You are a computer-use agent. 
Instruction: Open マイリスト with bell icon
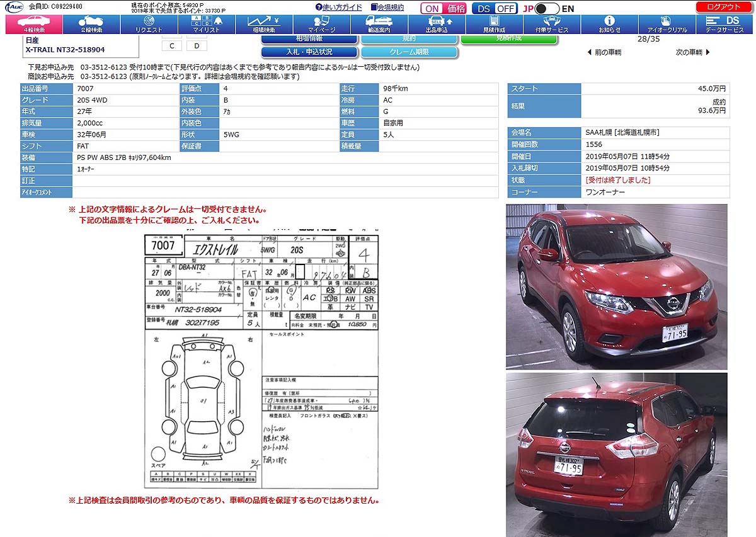[207, 25]
